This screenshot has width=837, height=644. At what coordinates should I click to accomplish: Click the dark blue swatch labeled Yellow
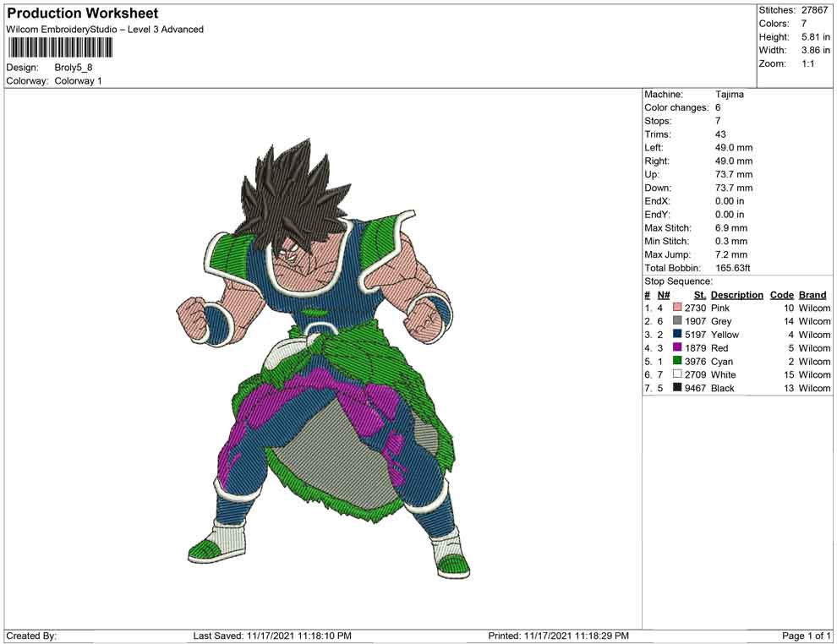tap(677, 334)
